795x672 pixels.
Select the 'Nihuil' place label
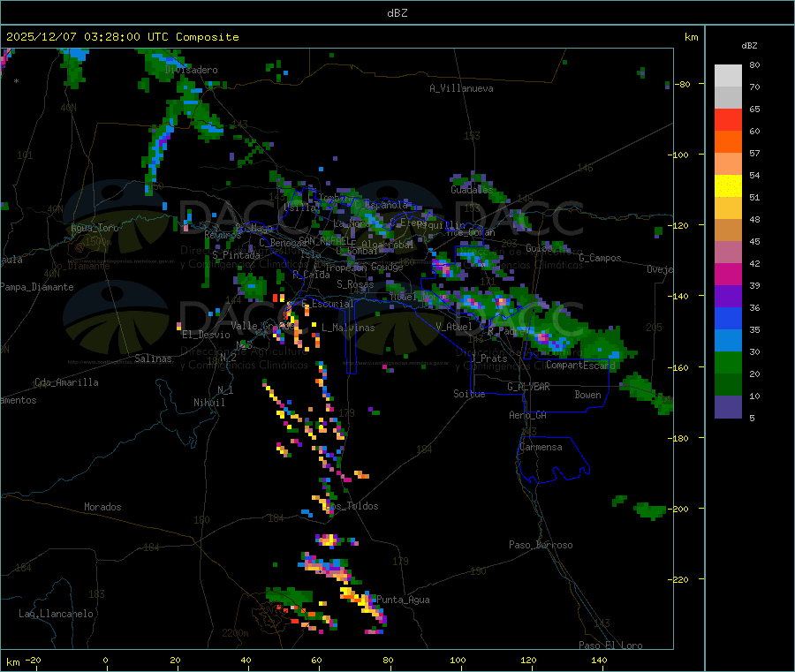point(209,403)
